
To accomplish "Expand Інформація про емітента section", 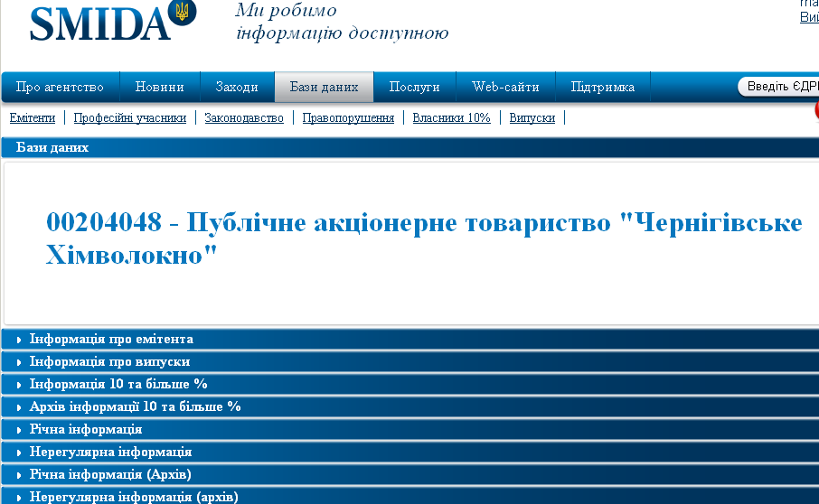I will [x=410, y=339].
